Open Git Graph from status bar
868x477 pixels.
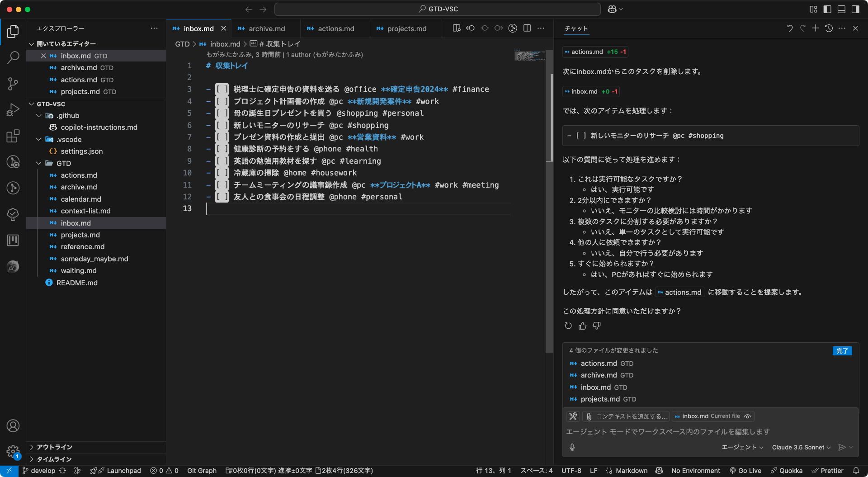pyautogui.click(x=202, y=471)
